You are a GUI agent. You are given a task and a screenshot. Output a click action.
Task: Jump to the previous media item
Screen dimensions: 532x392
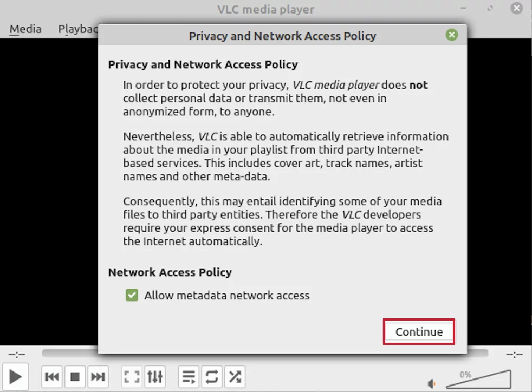tap(52, 376)
